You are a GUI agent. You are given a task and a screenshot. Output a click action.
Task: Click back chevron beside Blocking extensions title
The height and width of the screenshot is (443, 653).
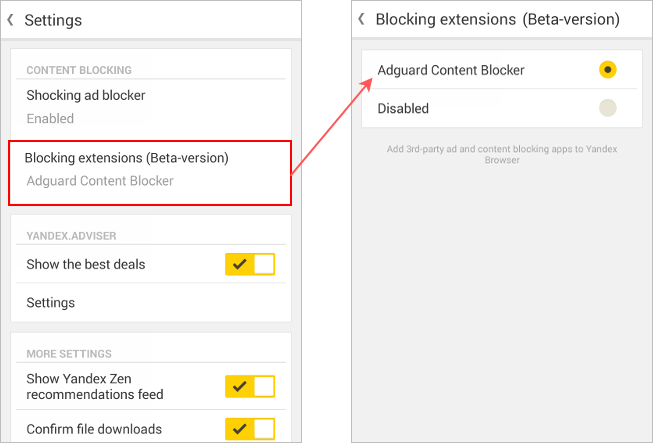click(362, 20)
